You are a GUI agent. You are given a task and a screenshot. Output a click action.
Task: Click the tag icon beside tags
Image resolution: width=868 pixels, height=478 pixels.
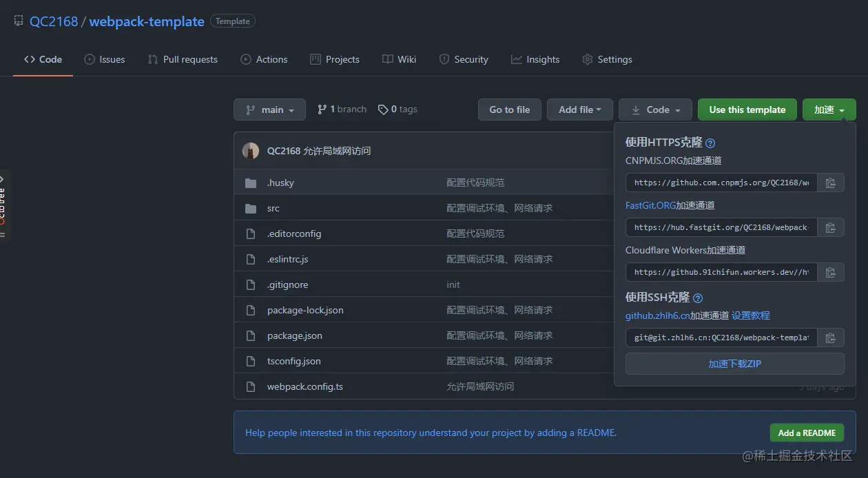click(383, 110)
